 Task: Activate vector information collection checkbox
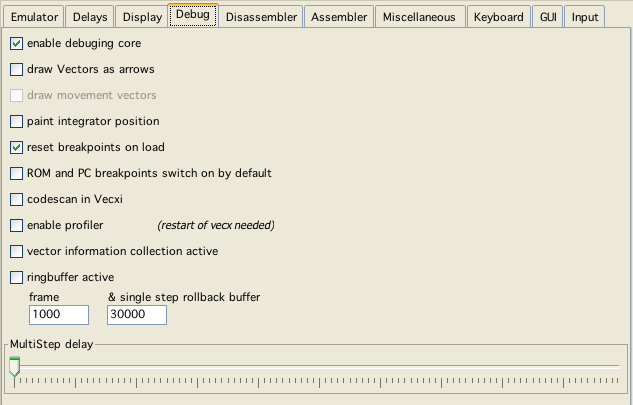[x=16, y=252]
